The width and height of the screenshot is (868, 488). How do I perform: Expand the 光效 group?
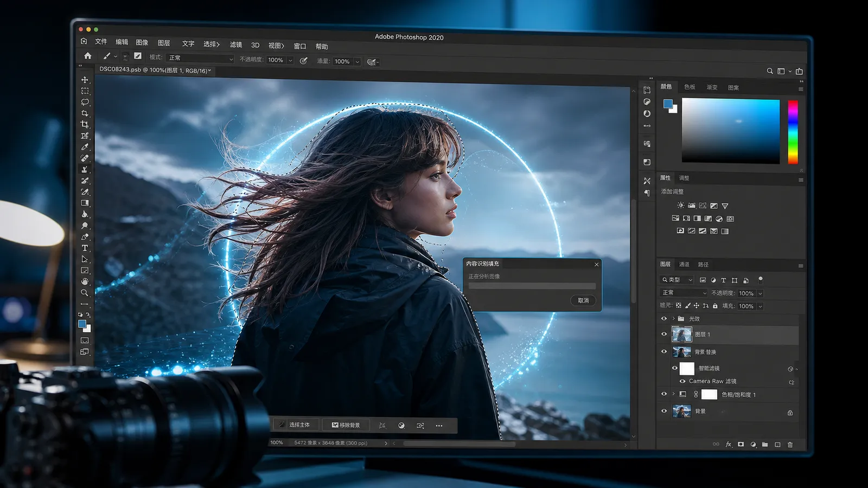673,319
